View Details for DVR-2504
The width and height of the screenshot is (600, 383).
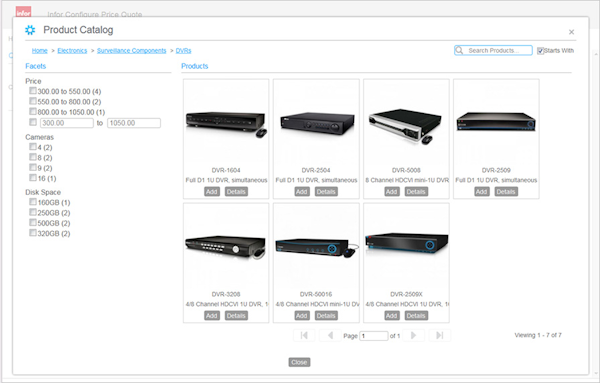(326, 192)
